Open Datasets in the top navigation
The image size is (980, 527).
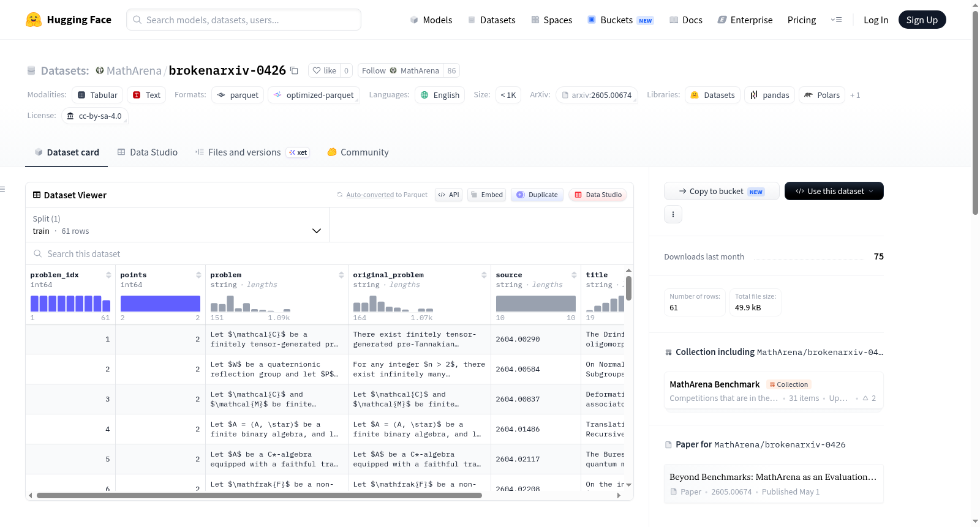491,20
